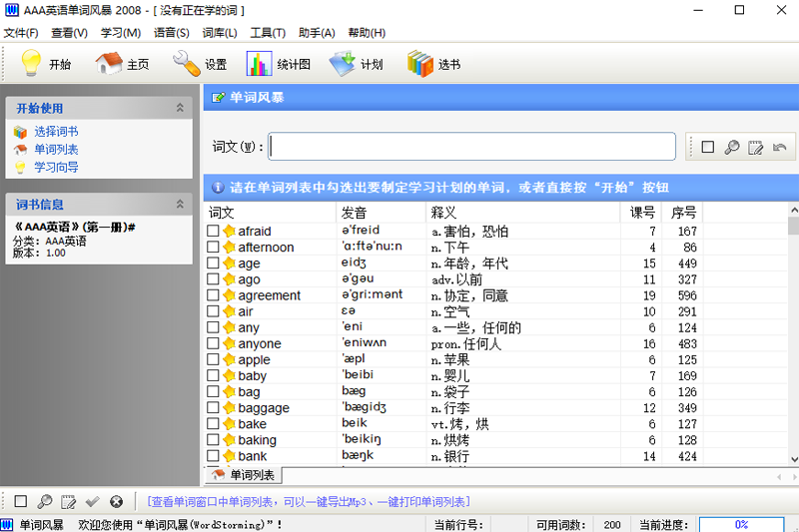This screenshot has width=799, height=532.
Task: Check the box for baking
Action: tap(213, 439)
